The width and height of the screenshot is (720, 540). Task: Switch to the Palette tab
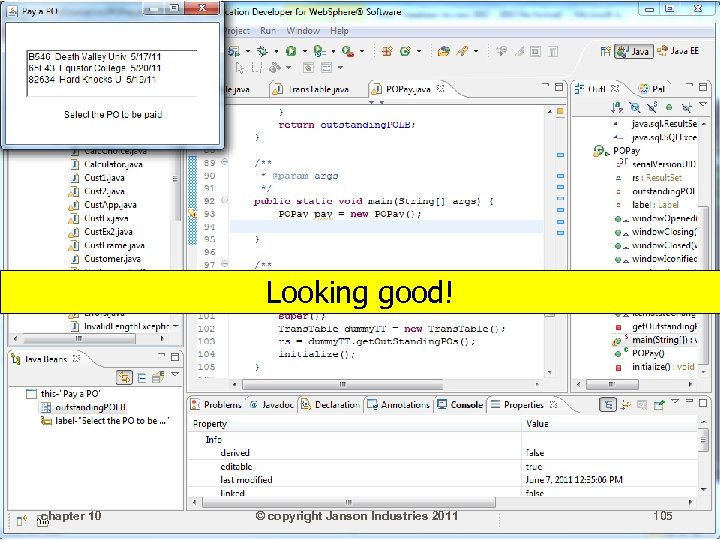[x=652, y=89]
